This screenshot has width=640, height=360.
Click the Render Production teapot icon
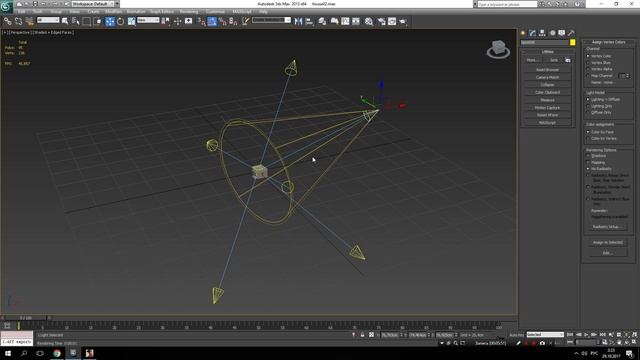coord(403,21)
